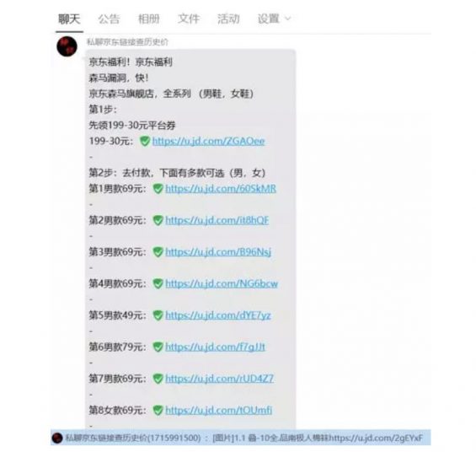Select the 聊天 tab
This screenshot has width=476, height=452.
pos(69,19)
